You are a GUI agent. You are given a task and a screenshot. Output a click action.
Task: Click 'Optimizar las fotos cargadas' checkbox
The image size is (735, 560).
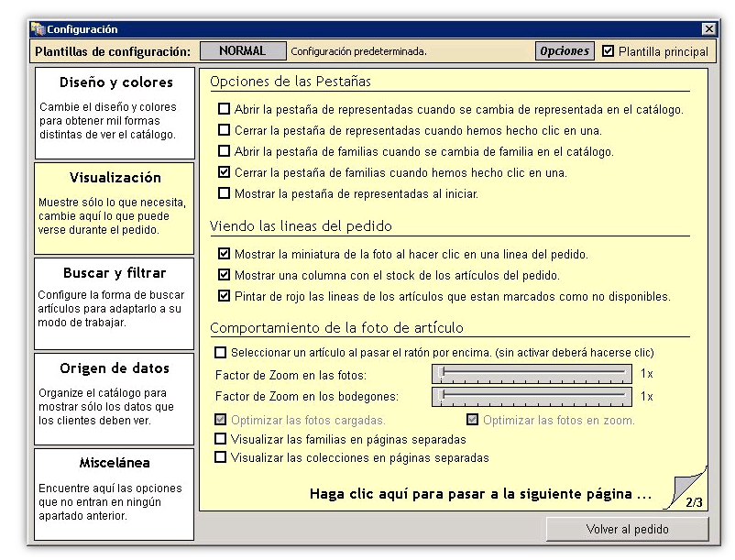tap(220, 420)
